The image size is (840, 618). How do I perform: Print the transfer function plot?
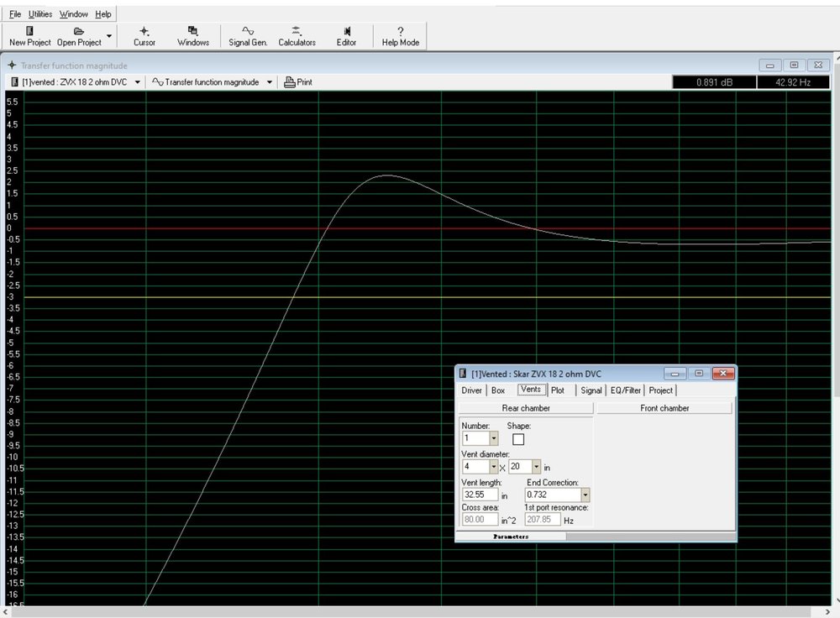pyautogui.click(x=298, y=82)
